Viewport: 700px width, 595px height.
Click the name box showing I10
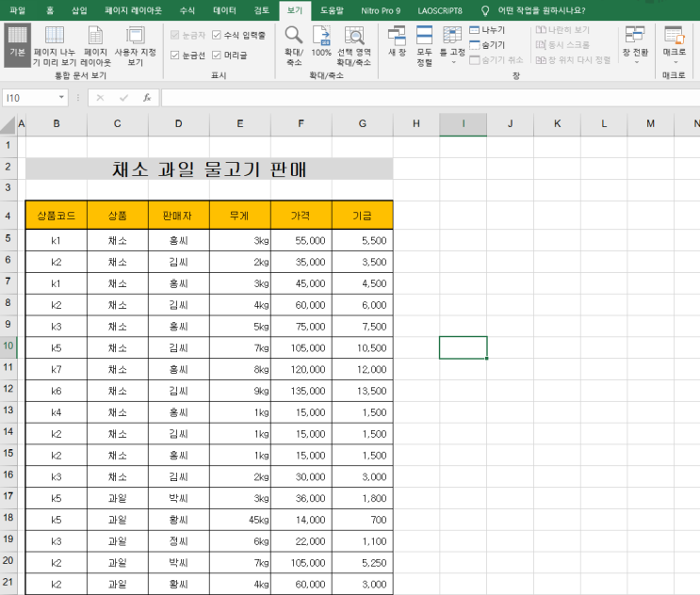[30, 98]
